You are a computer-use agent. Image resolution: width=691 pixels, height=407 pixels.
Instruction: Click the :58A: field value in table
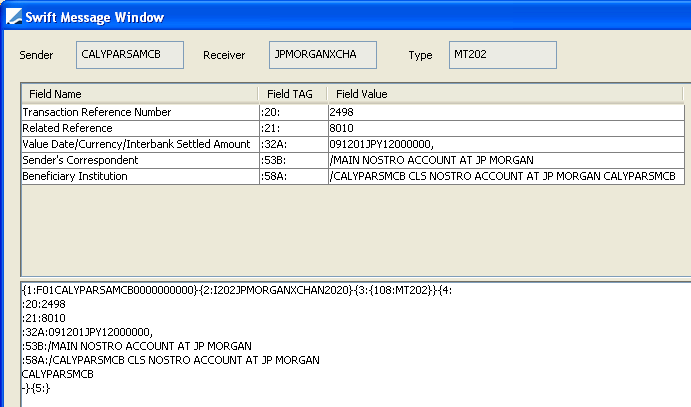click(x=506, y=176)
